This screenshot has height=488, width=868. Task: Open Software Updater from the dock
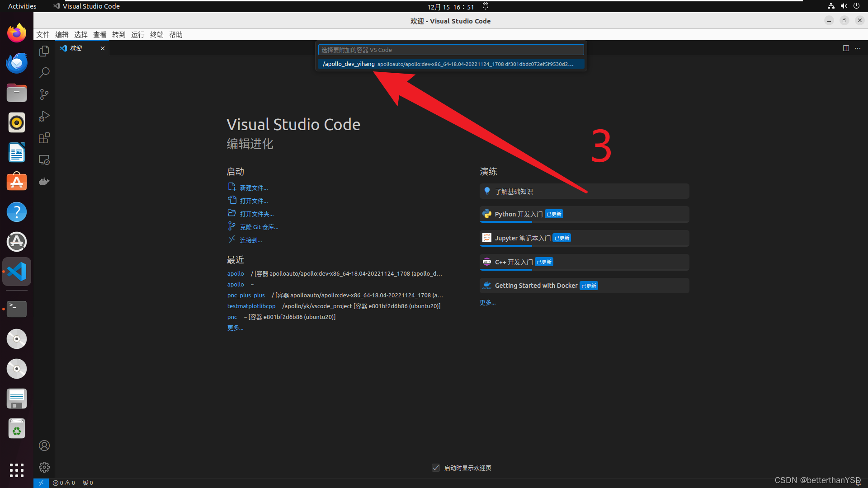click(x=17, y=242)
